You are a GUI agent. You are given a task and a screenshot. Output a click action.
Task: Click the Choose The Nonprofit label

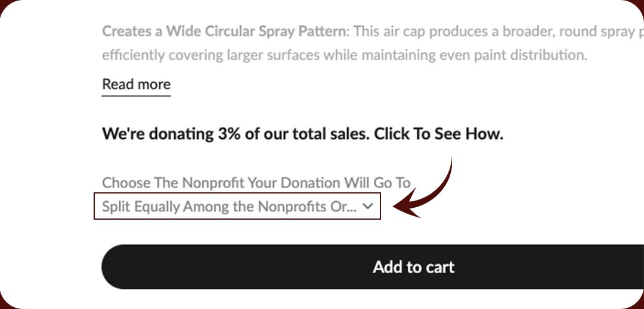[x=256, y=182]
